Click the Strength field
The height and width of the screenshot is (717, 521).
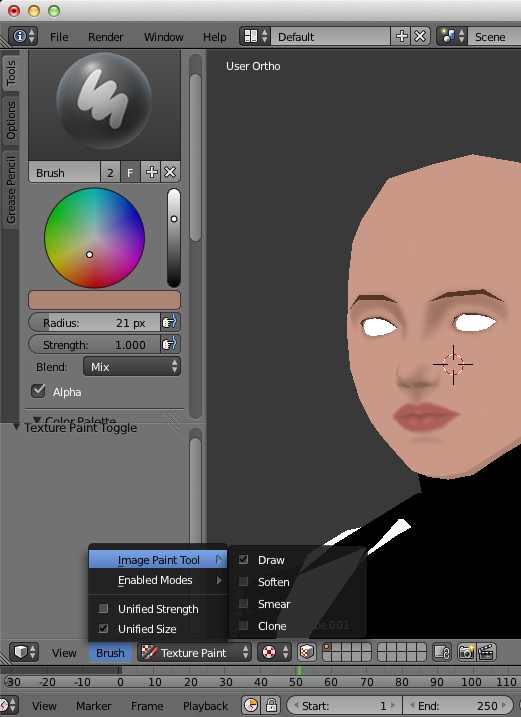pyautogui.click(x=94, y=344)
